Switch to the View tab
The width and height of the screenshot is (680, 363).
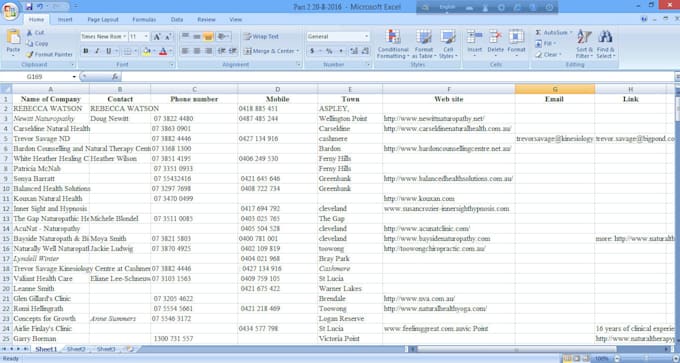click(235, 20)
